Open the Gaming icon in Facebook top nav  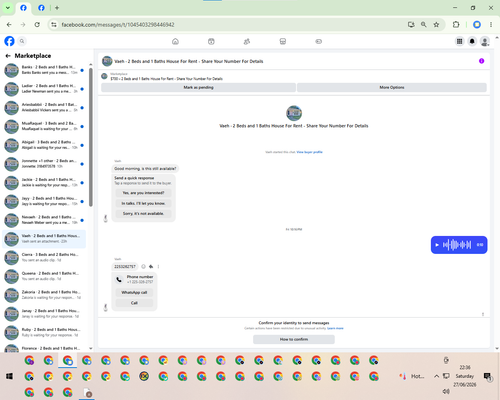click(319, 41)
